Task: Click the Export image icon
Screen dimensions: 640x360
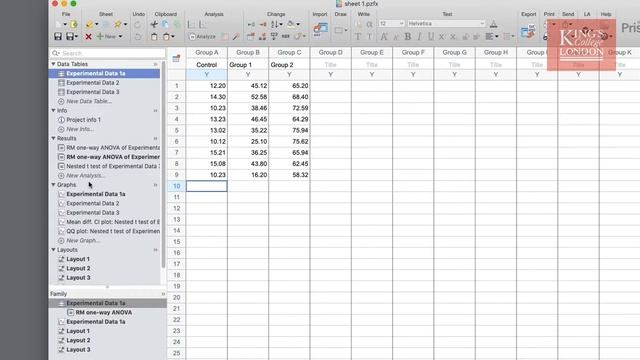Action: pos(528,31)
